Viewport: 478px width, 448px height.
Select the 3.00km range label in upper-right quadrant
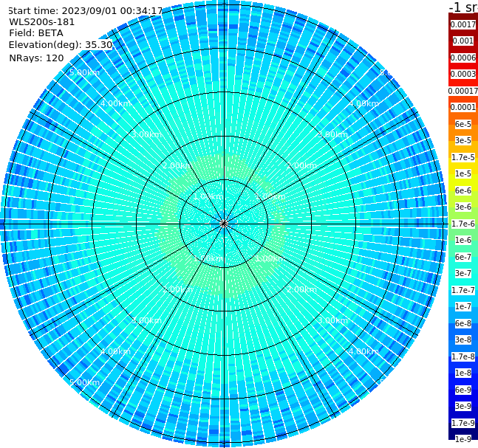(x=332, y=134)
